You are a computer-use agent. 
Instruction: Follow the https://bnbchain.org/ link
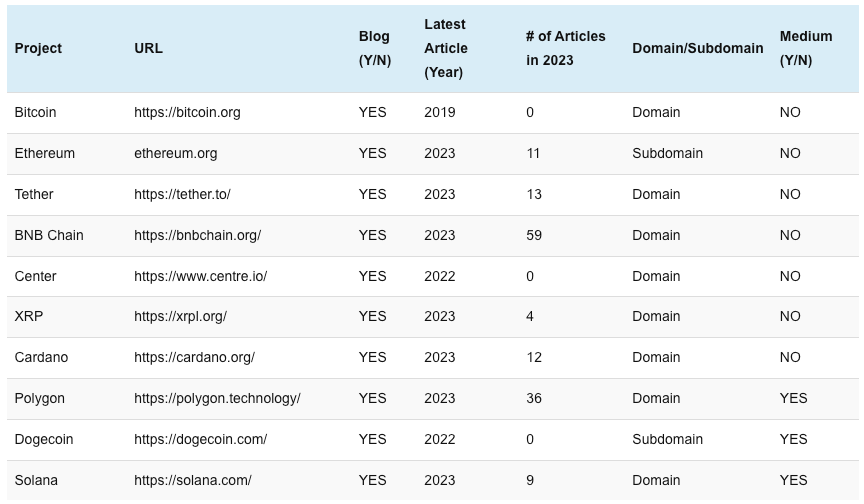point(197,236)
